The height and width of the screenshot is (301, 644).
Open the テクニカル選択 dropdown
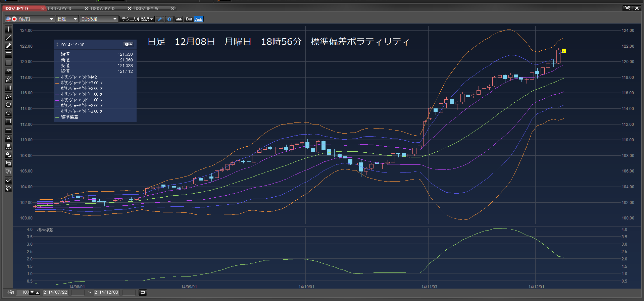coord(137,19)
